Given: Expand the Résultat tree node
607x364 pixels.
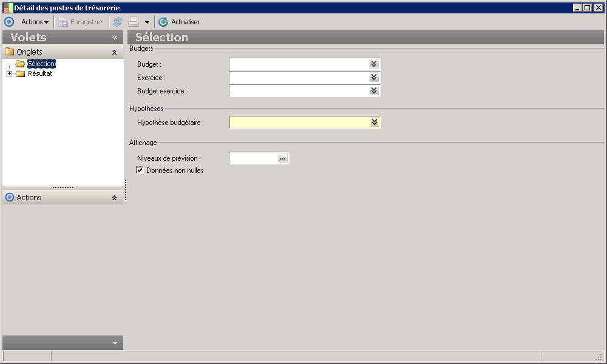Looking at the screenshot, I should point(9,73).
